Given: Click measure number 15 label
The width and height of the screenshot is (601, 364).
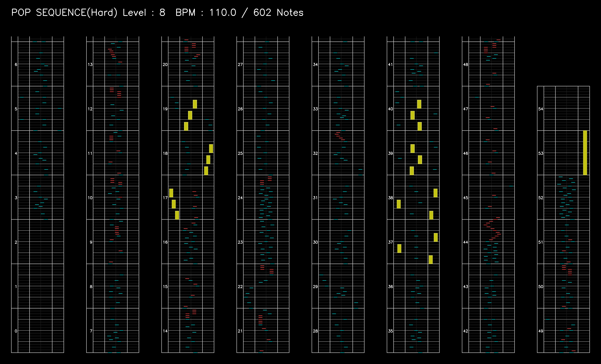Looking at the screenshot, I should [165, 286].
